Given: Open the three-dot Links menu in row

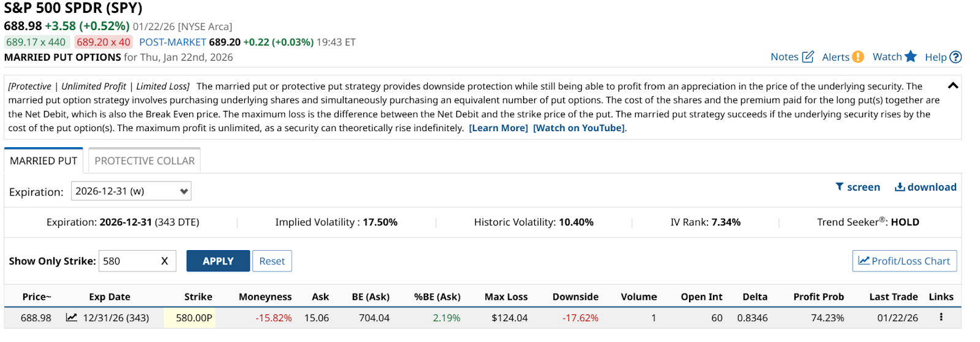Looking at the screenshot, I should tap(941, 317).
